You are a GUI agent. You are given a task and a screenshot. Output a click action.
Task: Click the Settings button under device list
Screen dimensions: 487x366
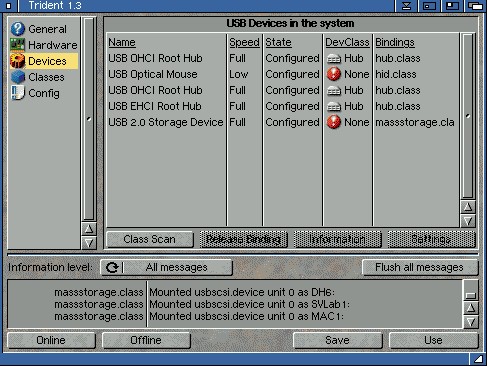[431, 239]
